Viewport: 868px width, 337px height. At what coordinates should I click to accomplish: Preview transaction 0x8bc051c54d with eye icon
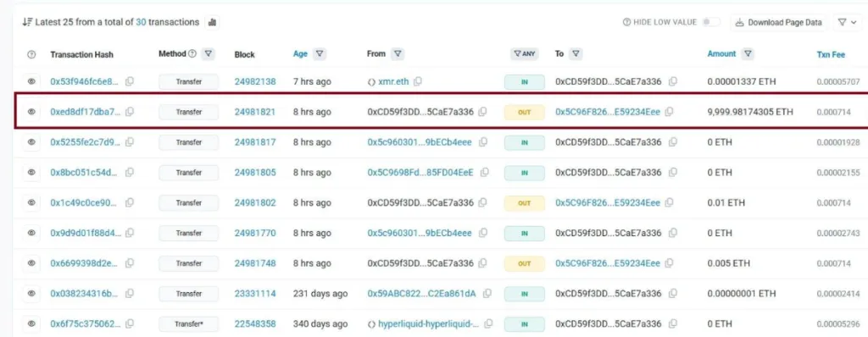31,173
